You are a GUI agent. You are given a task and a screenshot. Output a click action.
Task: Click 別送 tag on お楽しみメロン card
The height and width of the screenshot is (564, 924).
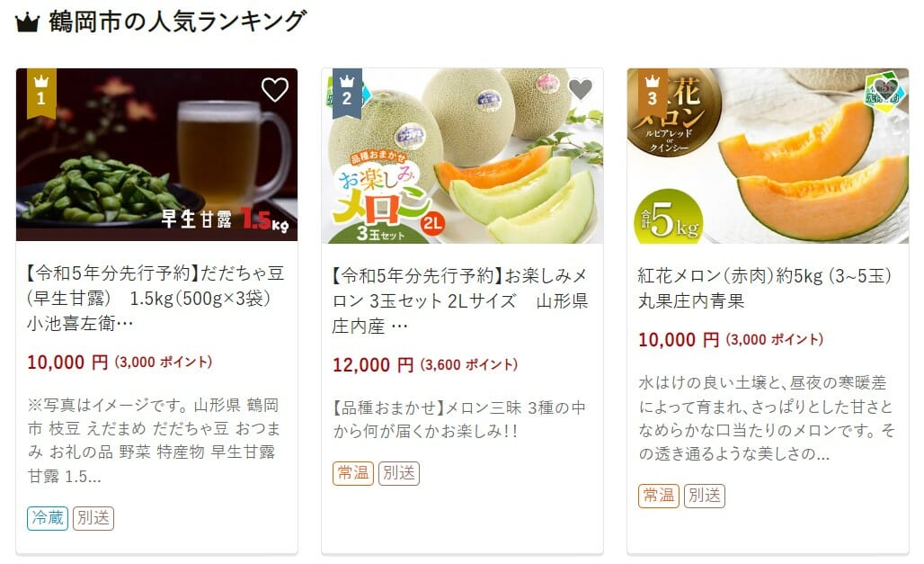tap(399, 473)
